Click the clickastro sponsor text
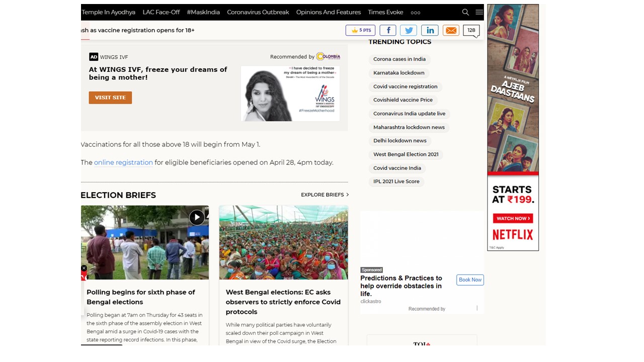This screenshot has height=362, width=644. (x=371, y=301)
